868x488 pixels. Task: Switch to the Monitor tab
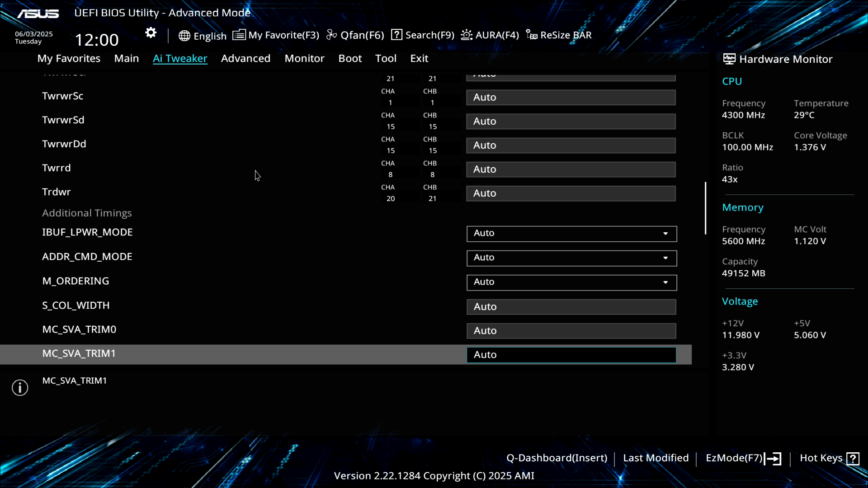click(x=304, y=58)
